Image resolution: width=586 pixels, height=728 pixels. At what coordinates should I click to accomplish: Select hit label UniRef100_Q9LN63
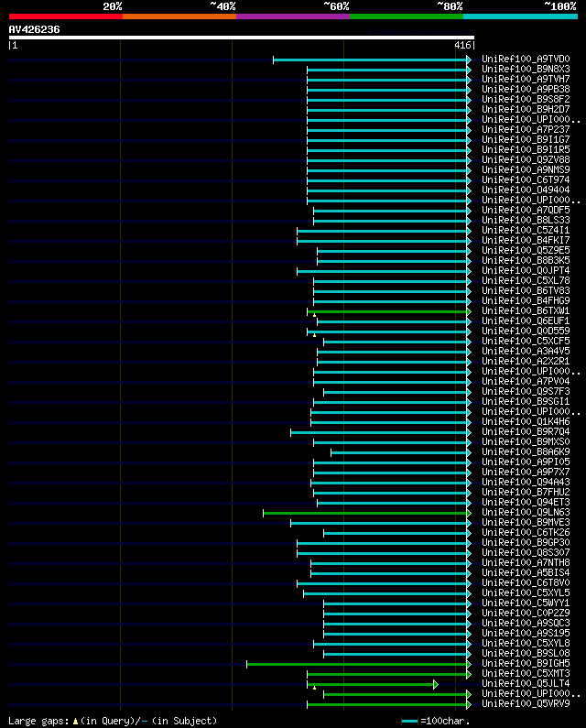tap(526, 512)
